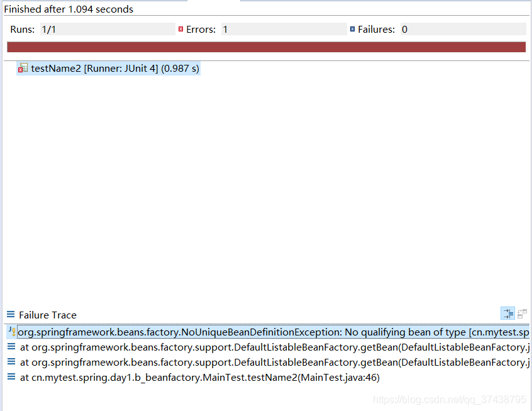Select the testName2 JUnit test entry

(109, 69)
